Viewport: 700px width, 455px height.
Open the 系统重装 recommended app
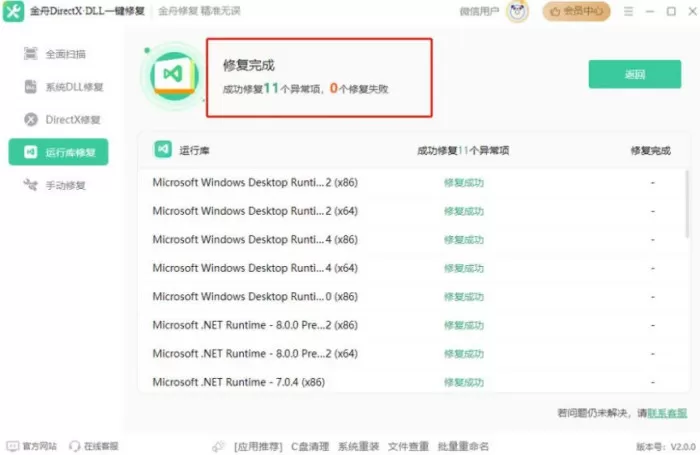click(358, 447)
